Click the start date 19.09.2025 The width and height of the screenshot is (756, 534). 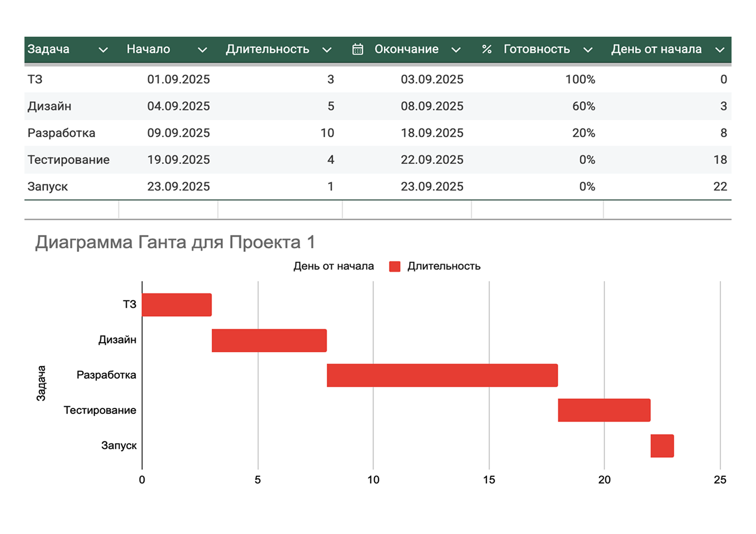178,159
